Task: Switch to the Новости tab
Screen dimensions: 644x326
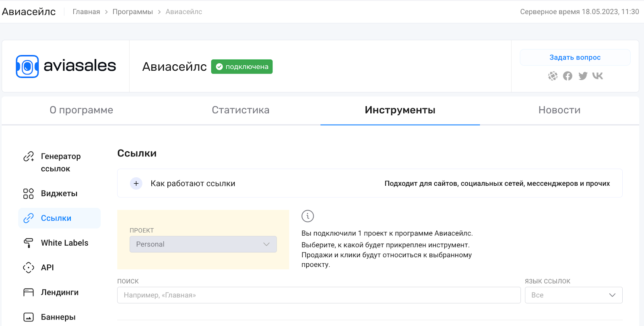Action: click(559, 110)
